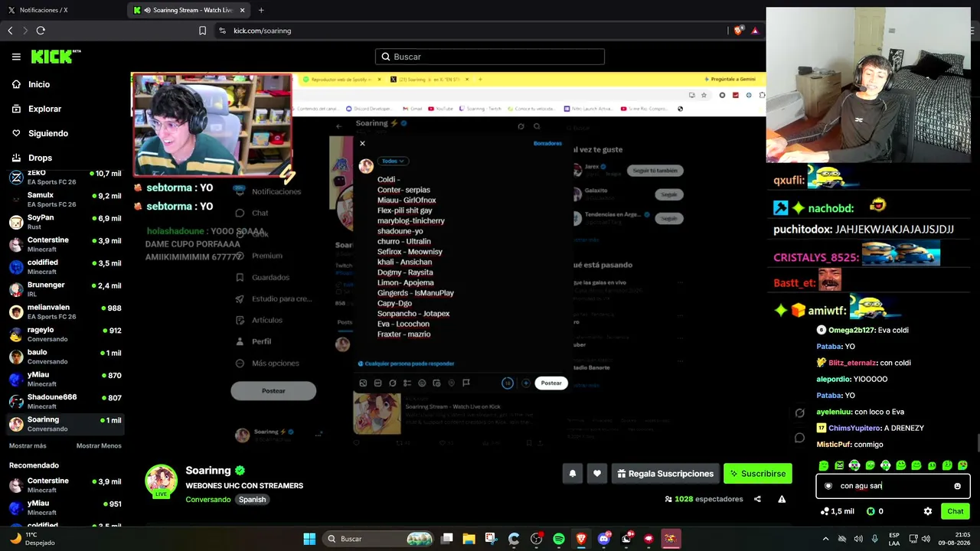Screen dimensions: 980x551
Task: Open coldified channel in followed list
Action: (64, 267)
